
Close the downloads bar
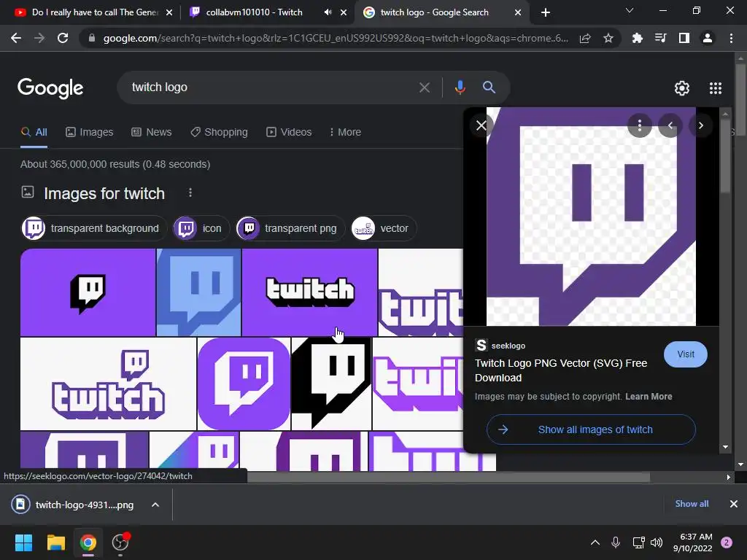734,504
